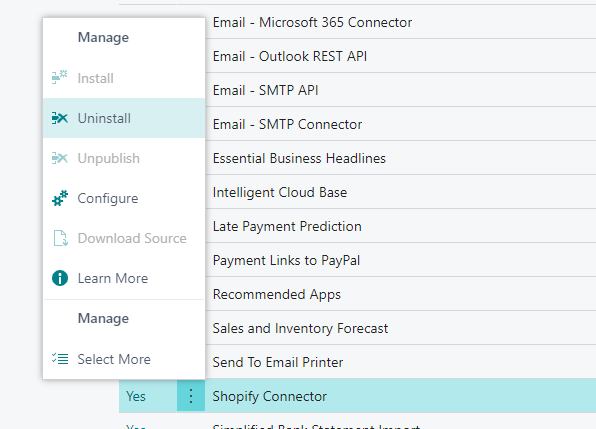
Task: Click the Unpublish icon
Action: click(60, 158)
